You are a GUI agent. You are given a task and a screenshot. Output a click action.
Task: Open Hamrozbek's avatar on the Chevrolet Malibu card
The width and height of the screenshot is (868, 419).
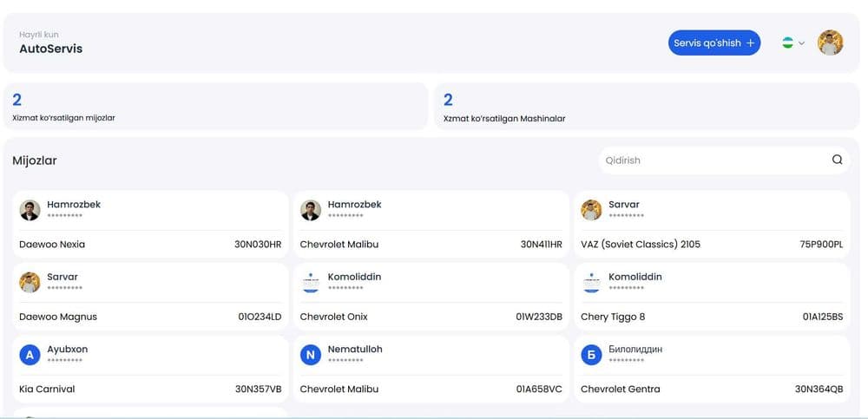click(x=311, y=210)
